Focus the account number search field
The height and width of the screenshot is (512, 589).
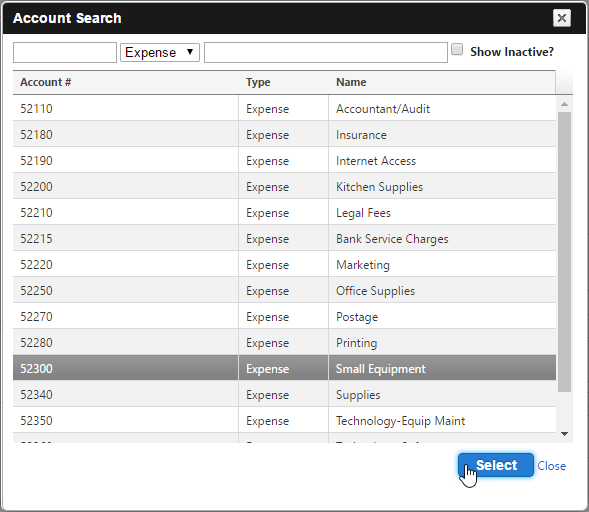tap(65, 52)
